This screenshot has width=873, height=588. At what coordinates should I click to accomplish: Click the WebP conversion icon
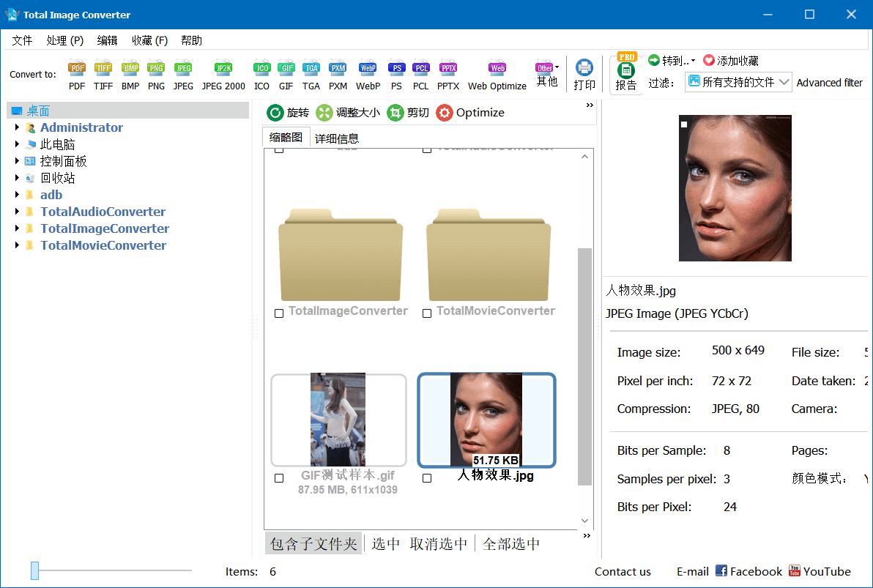pyautogui.click(x=368, y=73)
